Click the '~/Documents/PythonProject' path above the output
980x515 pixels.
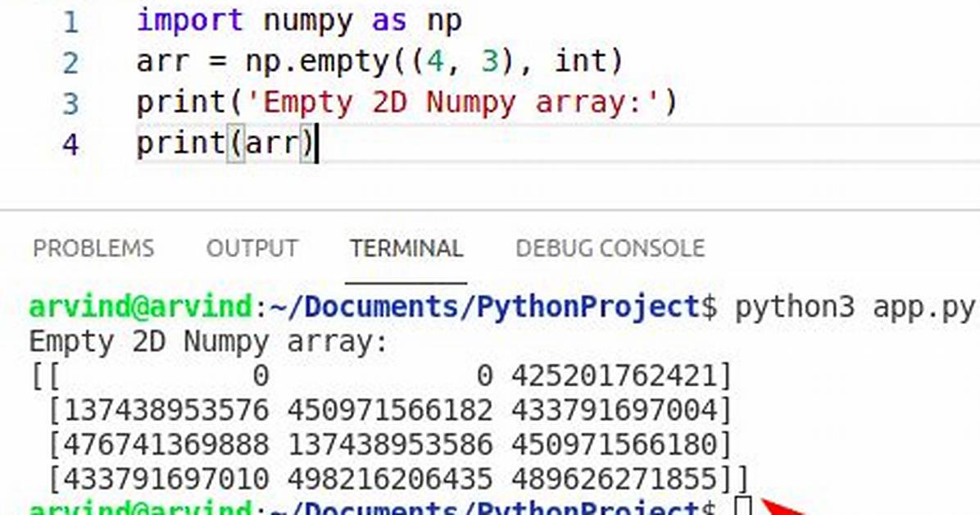pyautogui.click(x=484, y=308)
